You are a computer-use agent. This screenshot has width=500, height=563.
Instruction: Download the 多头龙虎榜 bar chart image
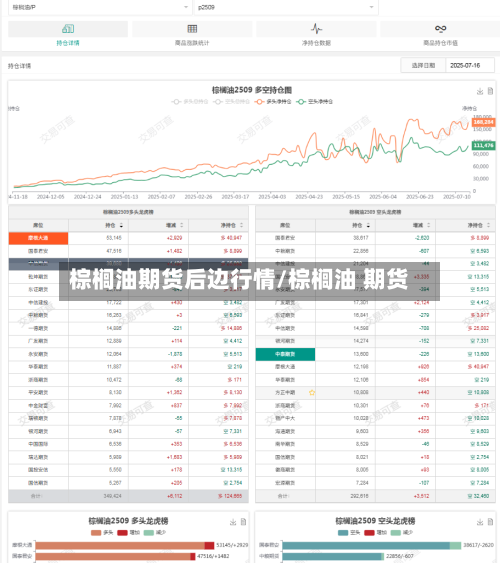click(x=233, y=522)
